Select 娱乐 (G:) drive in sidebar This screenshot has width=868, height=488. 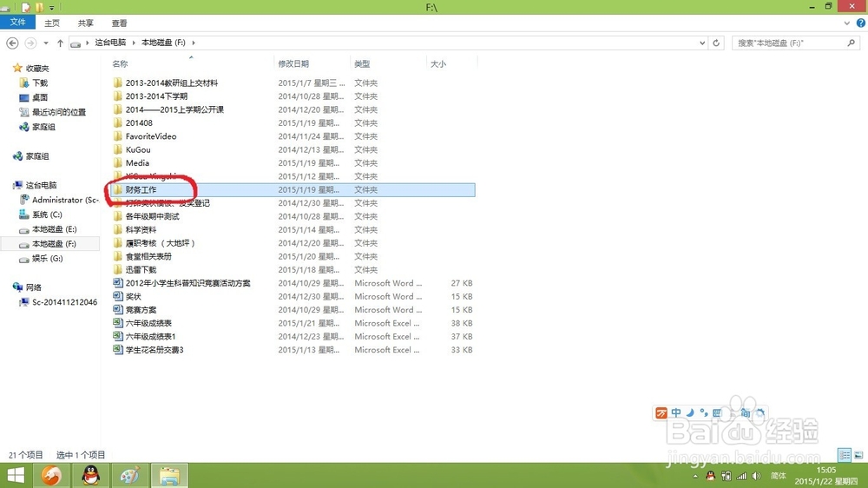[47, 258]
